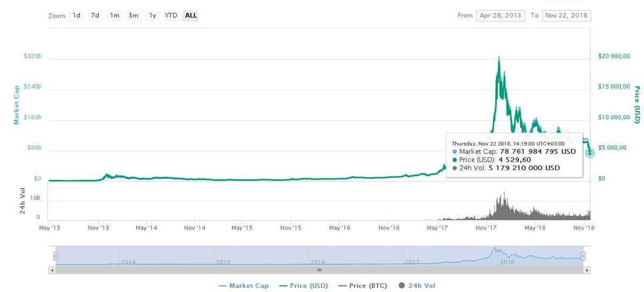Click the 2017 area in navigator
The width and height of the screenshot is (644, 292).
point(412,262)
